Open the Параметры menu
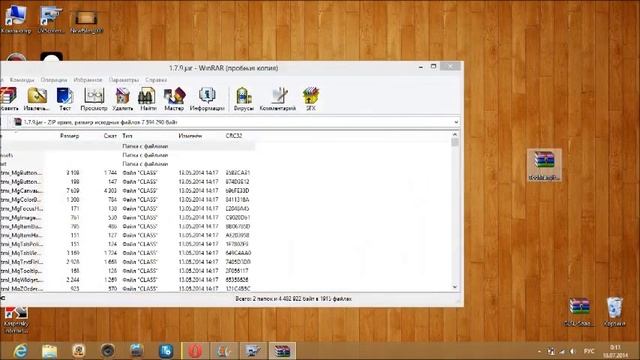This screenshot has width=640, height=360. [x=124, y=80]
